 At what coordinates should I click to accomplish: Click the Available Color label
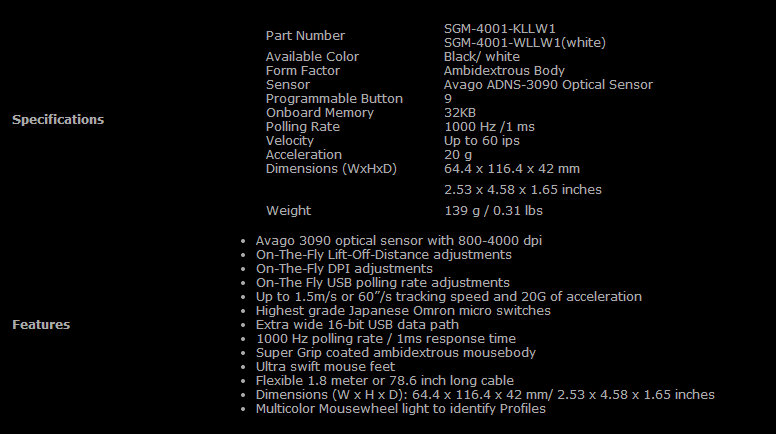tap(312, 57)
